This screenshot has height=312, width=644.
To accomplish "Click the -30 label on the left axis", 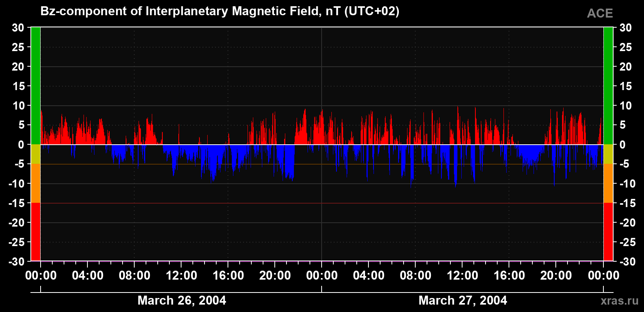I will (x=16, y=262).
